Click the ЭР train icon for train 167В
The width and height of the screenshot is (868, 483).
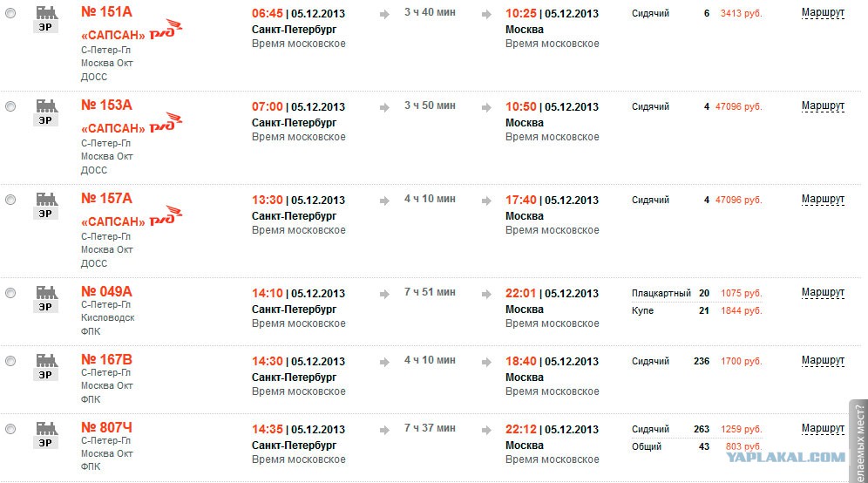(x=46, y=367)
